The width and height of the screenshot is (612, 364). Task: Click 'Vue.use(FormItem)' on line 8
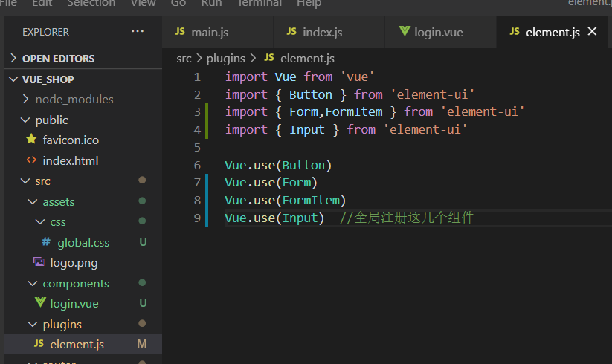point(286,201)
